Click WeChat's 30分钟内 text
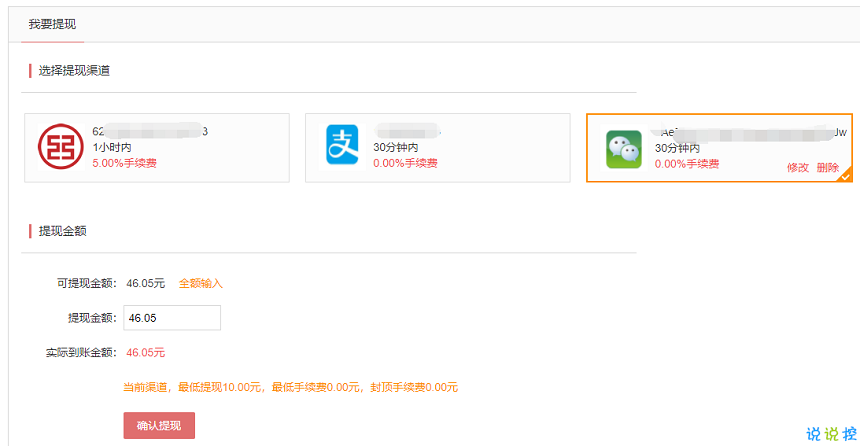This screenshot has width=860, height=446. click(x=677, y=148)
